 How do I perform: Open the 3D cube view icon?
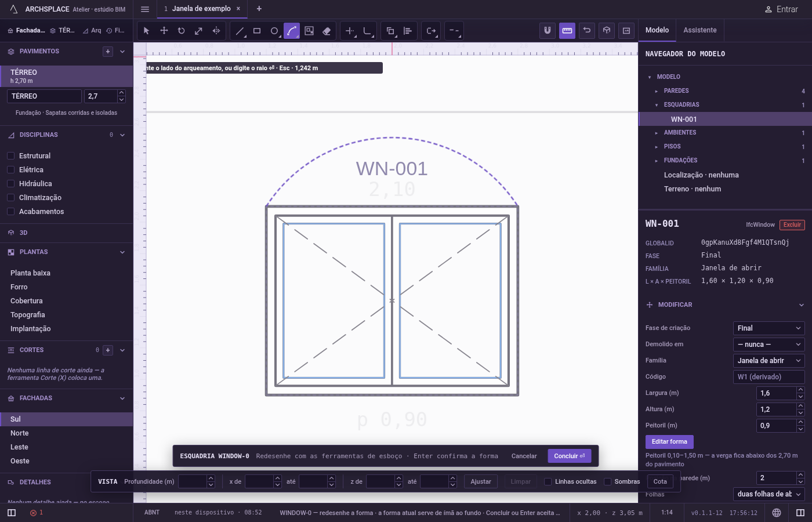tap(607, 31)
